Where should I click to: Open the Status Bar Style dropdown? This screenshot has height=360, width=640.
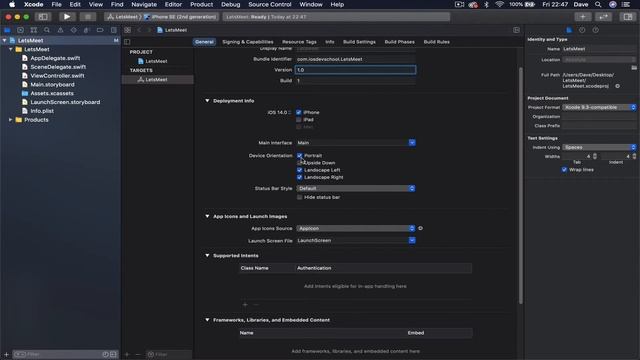coord(356,188)
